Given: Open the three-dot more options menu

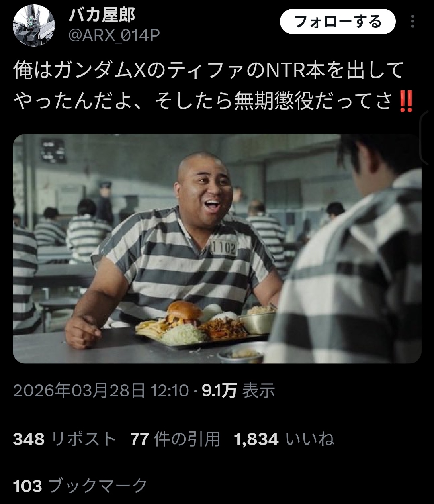Looking at the screenshot, I should click(x=412, y=21).
